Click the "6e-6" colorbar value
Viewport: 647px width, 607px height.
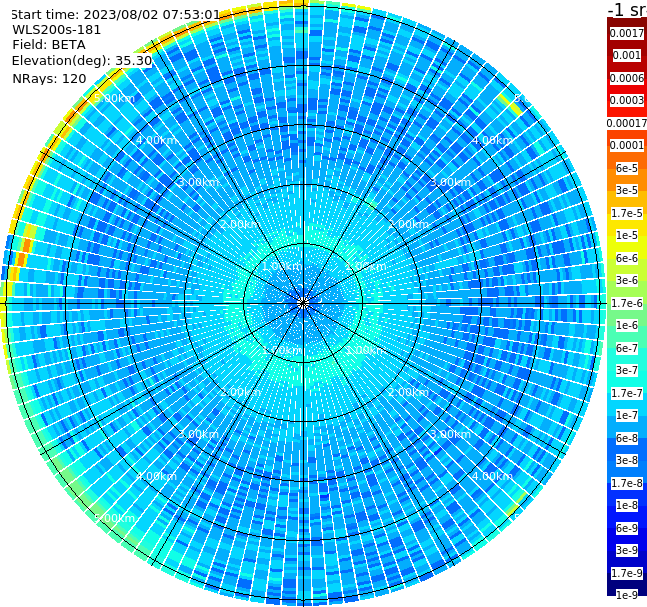(627, 258)
